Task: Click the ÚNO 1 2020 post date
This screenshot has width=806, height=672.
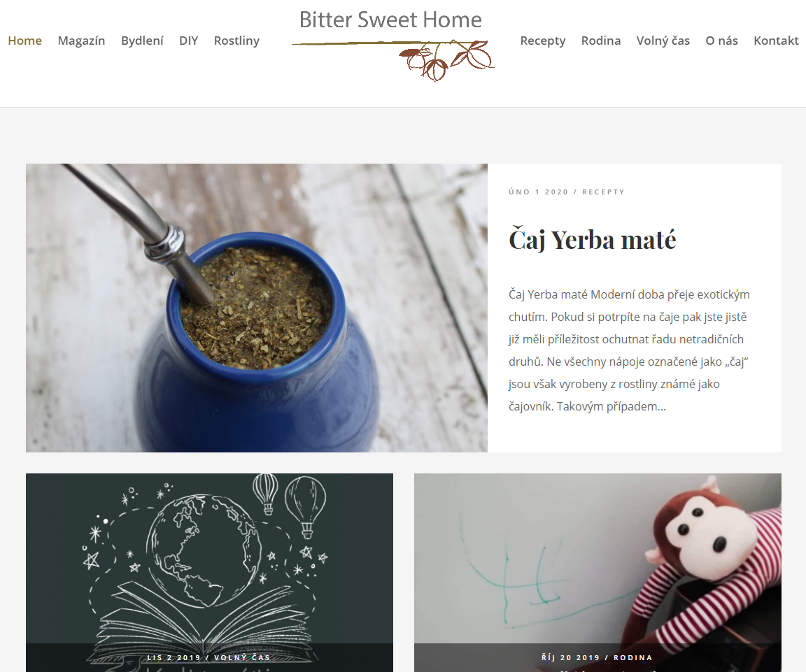Action: pyautogui.click(x=538, y=192)
